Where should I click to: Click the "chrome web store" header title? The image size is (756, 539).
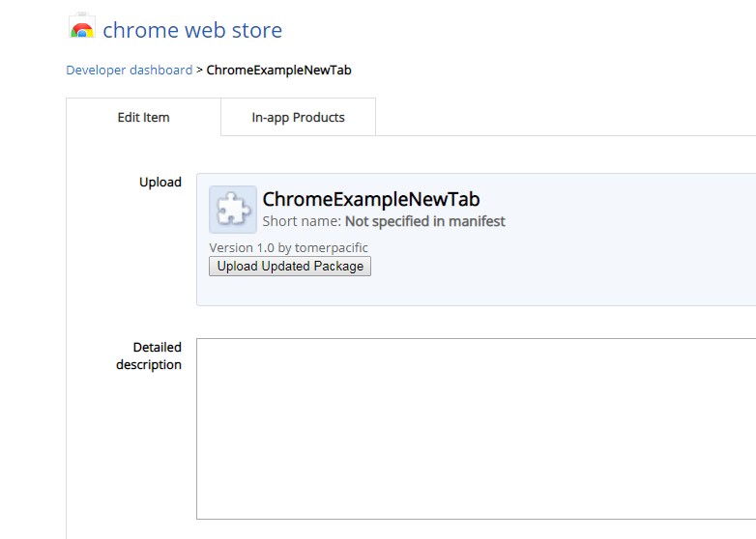tap(192, 30)
